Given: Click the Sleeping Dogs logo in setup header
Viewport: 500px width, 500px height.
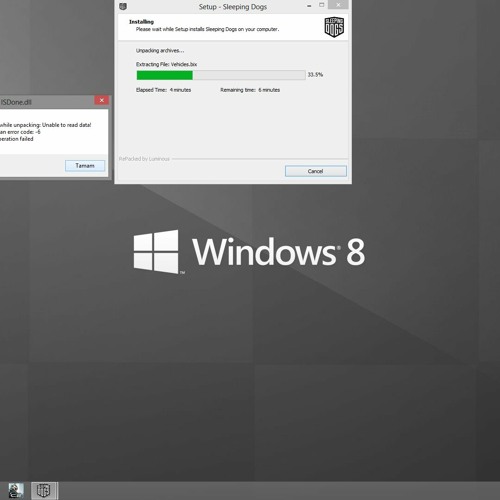Looking at the screenshot, I should (334, 27).
